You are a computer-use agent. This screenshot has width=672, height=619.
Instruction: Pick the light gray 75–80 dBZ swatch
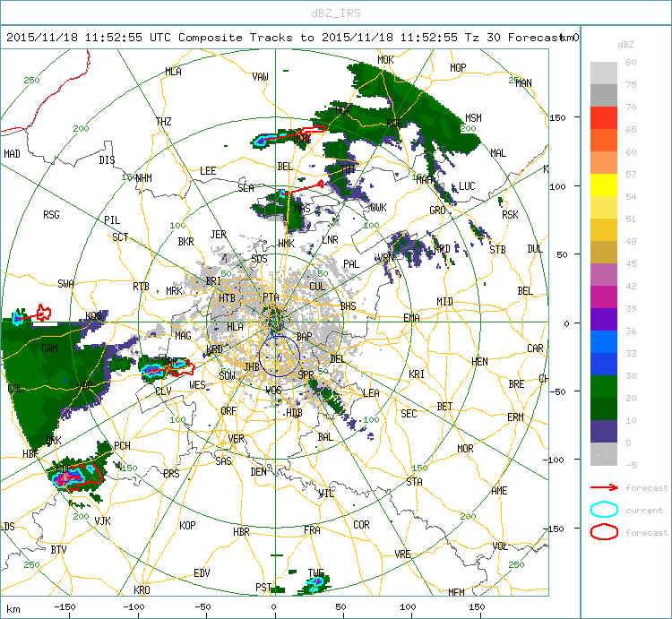coord(604,73)
